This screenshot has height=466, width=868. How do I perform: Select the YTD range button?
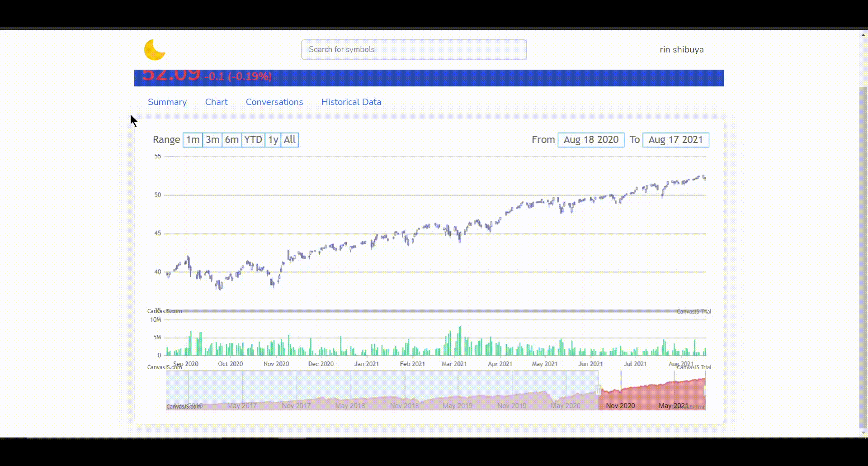click(253, 140)
